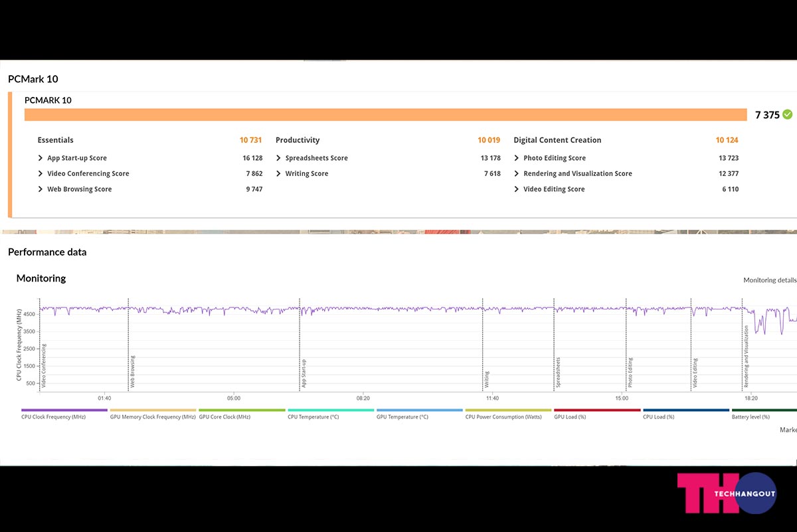Click the Photo Editing timeline marker
Screen dimensions: 797x532
[x=630, y=373]
